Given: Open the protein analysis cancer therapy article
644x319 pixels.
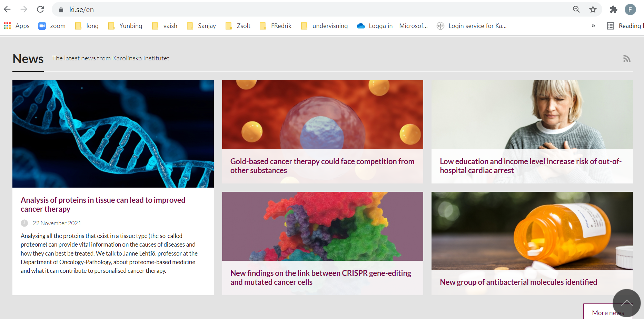Looking at the screenshot, I should pos(103,205).
